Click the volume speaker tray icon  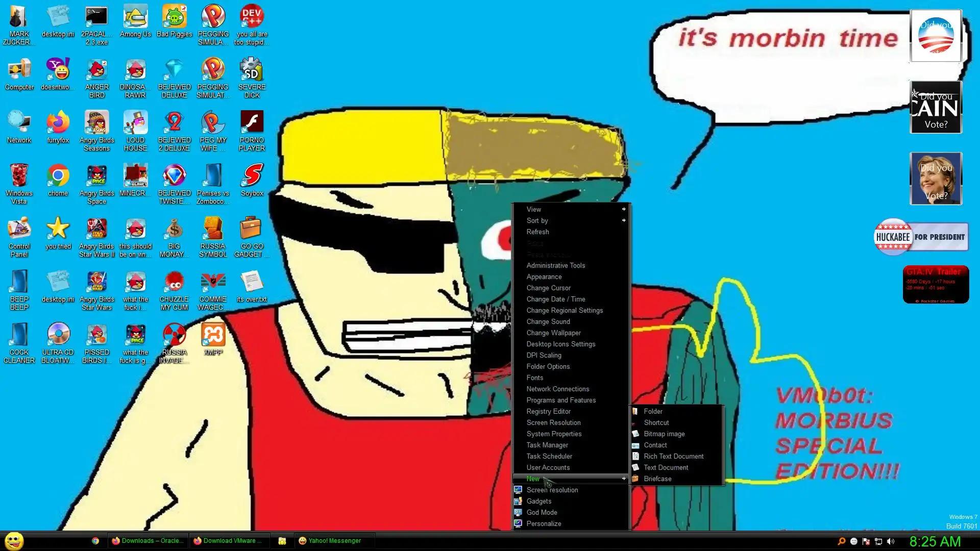tap(891, 541)
